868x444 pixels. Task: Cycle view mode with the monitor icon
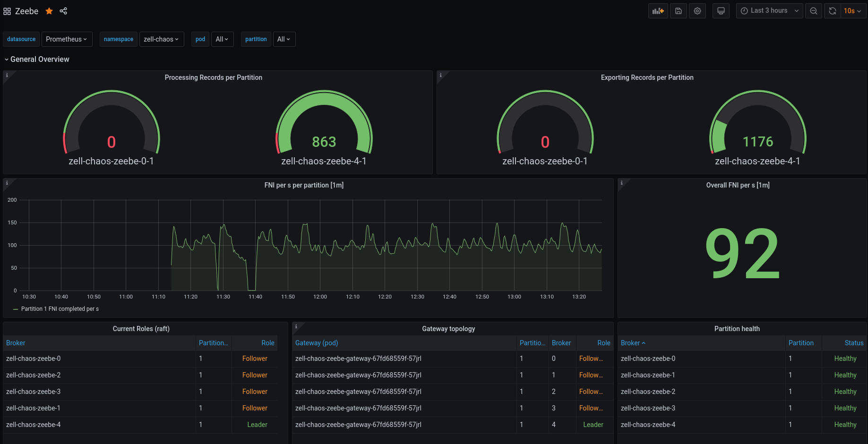click(x=721, y=11)
